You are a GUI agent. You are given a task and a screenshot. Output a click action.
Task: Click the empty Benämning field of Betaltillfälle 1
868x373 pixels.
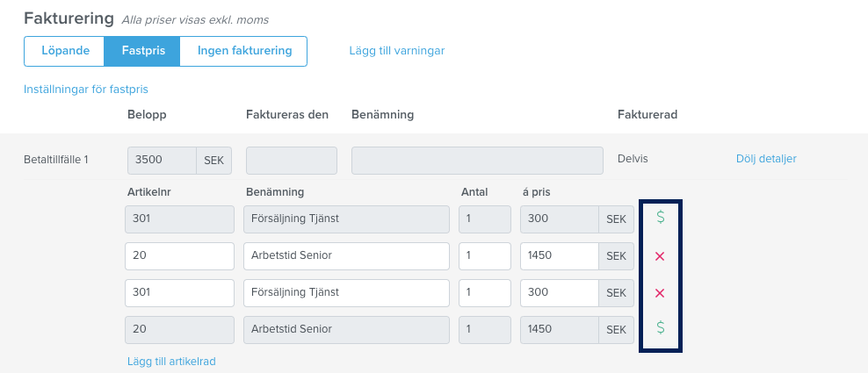coord(477,161)
